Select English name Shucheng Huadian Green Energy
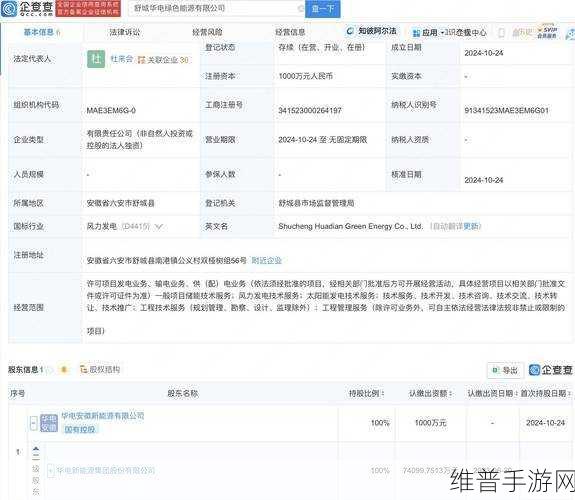Image resolution: width=575 pixels, height=500 pixels. [351, 226]
